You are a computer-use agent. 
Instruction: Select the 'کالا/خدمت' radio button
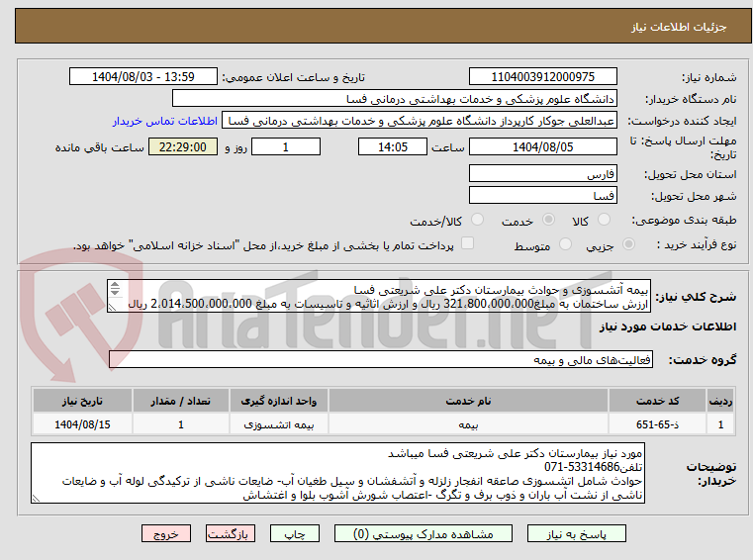[x=477, y=220]
